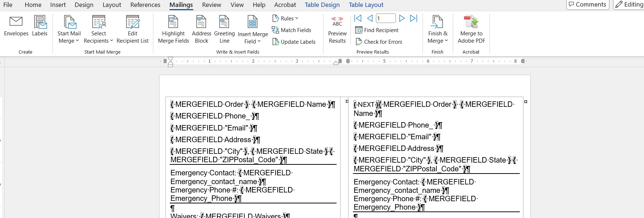This screenshot has height=218, width=644.
Task: Click Match Fields
Action: [x=291, y=30]
